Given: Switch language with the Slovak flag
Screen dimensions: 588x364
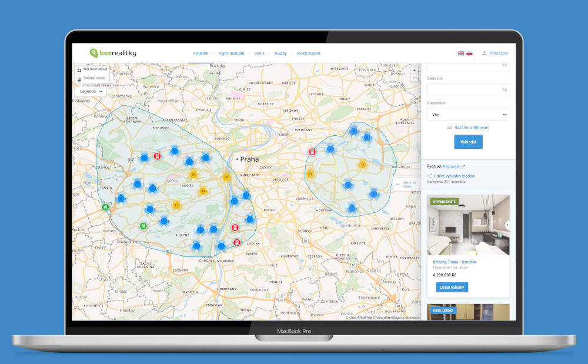Looking at the screenshot, I should point(469,54).
